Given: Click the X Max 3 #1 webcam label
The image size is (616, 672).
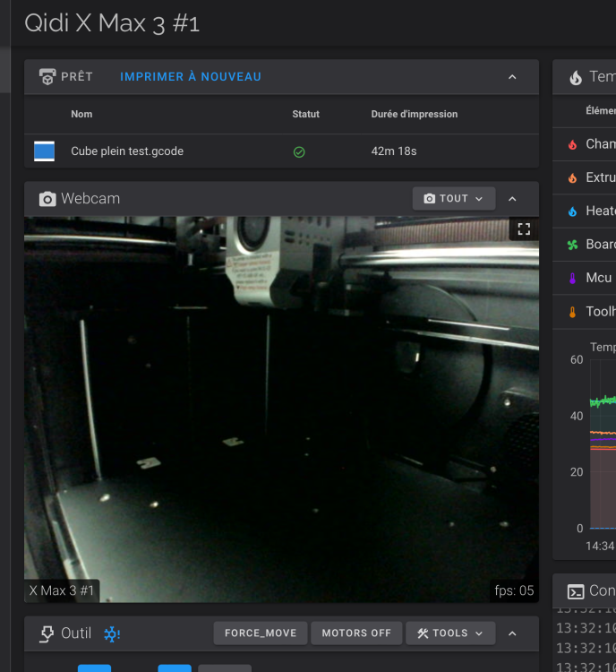Looking at the screenshot, I should [x=62, y=590].
